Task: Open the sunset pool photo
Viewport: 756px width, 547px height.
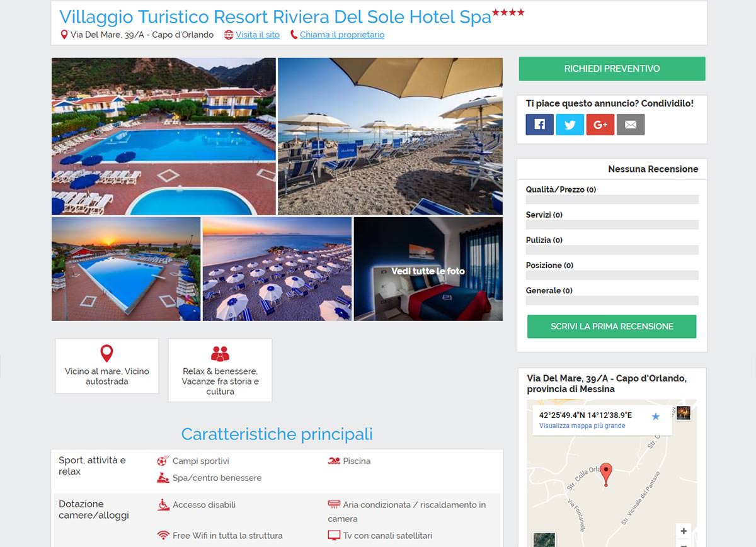Action: coord(126,269)
